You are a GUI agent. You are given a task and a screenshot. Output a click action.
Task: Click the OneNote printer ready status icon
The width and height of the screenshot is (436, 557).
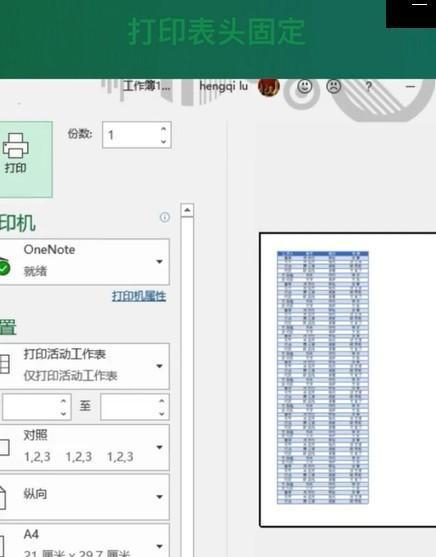(x=4, y=268)
